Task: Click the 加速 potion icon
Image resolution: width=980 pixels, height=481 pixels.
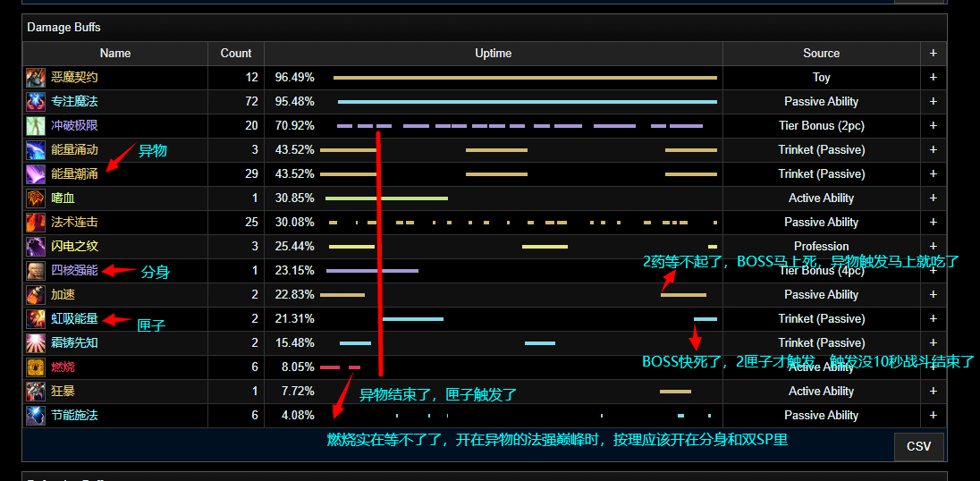Action: [x=35, y=295]
